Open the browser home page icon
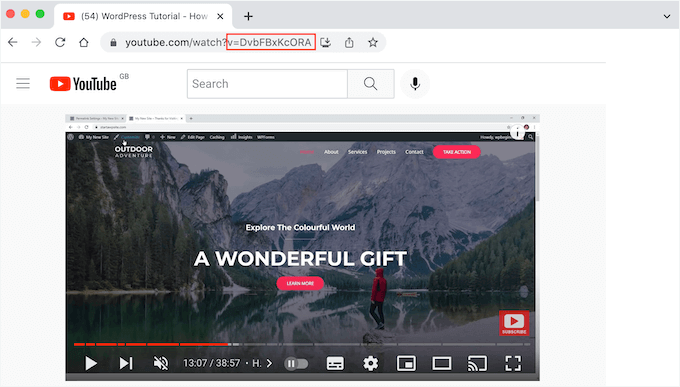The image size is (680, 387). point(84,42)
